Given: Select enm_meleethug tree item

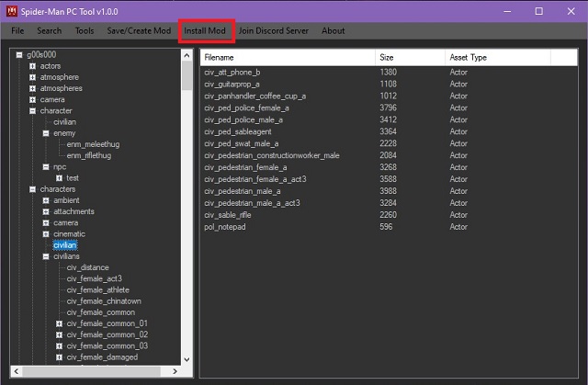Looking at the screenshot, I should coord(93,144).
